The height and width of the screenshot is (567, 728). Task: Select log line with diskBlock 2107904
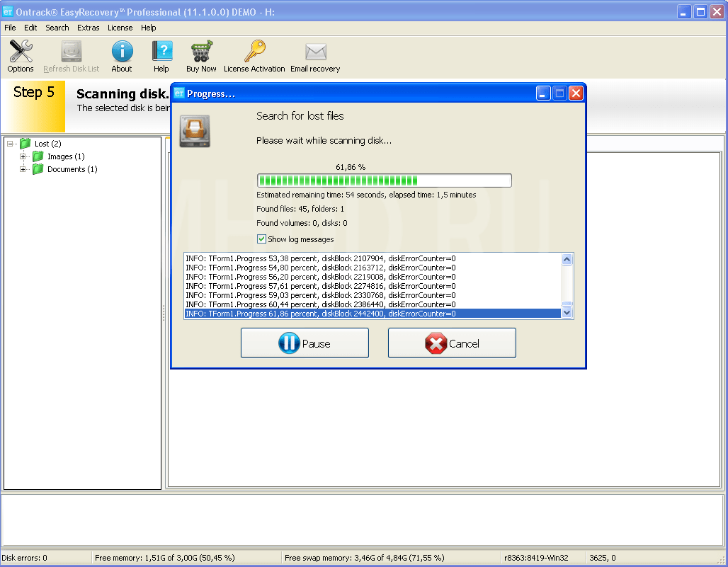[372, 258]
